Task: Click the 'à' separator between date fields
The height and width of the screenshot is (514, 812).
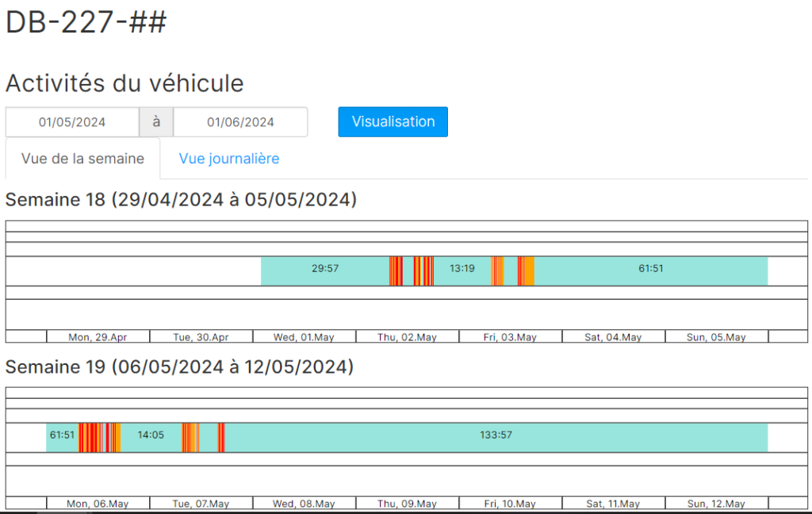Action: click(x=156, y=122)
